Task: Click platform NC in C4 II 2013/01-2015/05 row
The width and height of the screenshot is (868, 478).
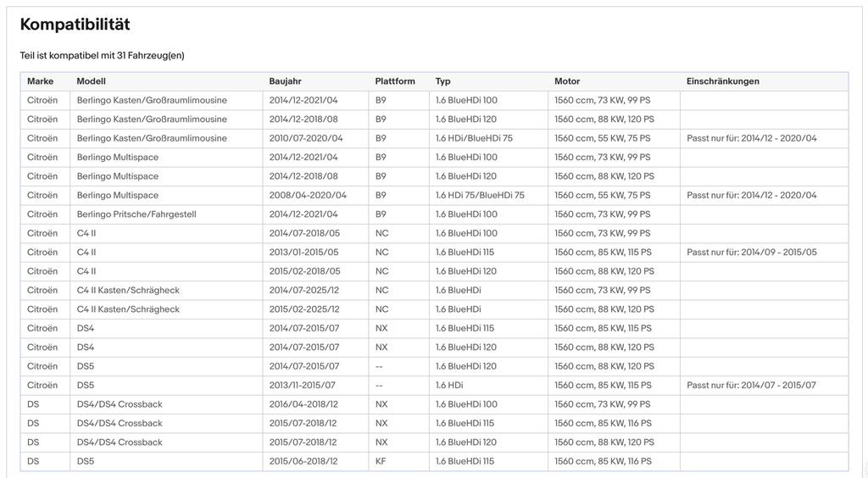Action: (382, 253)
